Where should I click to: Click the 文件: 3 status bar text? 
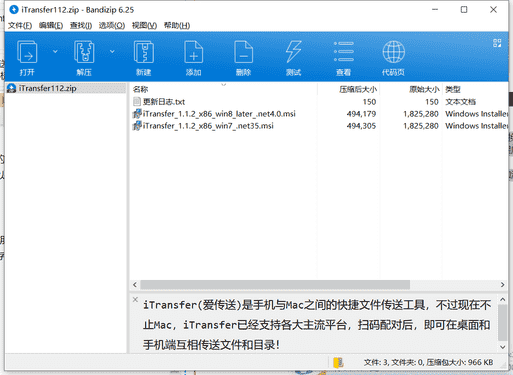[376, 362]
